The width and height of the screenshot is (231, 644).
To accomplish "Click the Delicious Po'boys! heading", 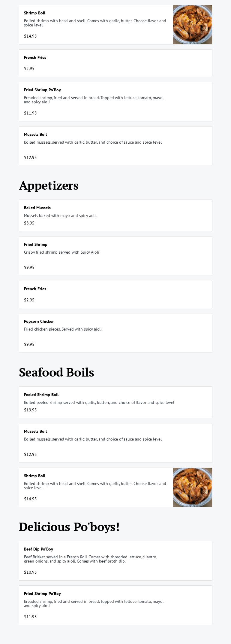I will click(69, 527).
